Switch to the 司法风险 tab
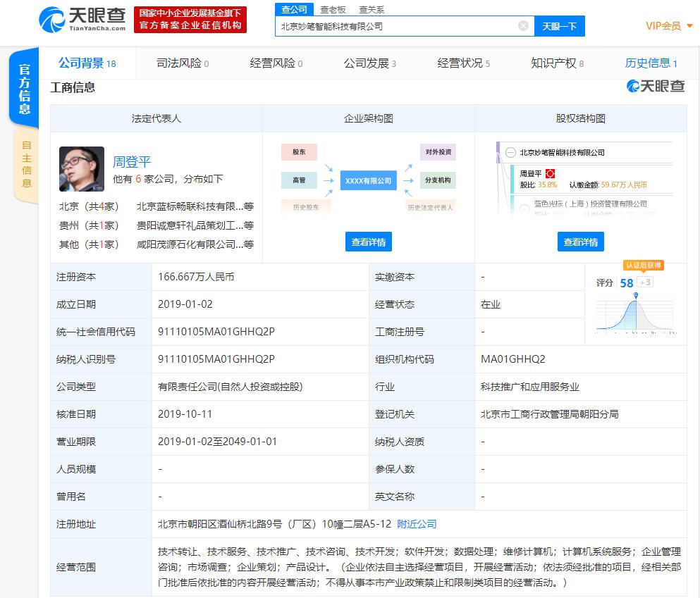 click(182, 63)
